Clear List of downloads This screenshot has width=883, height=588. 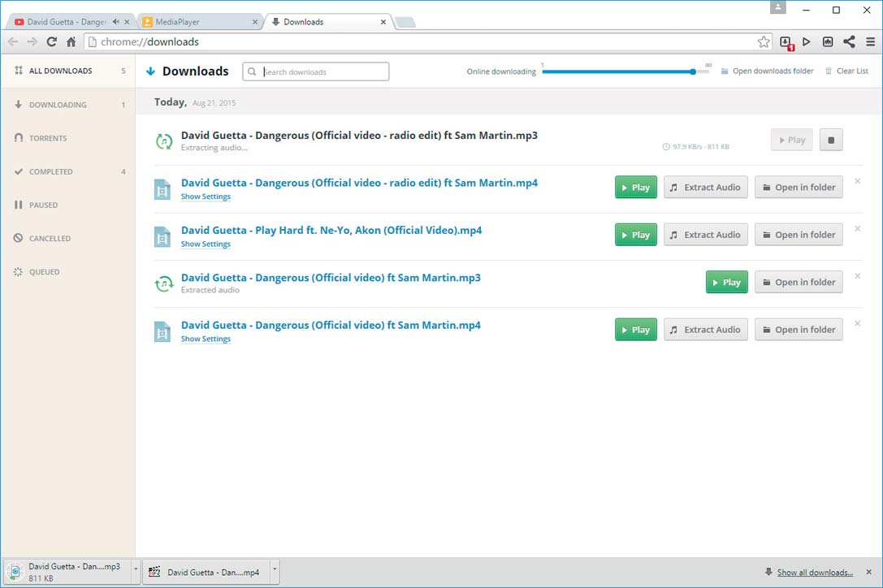[846, 71]
